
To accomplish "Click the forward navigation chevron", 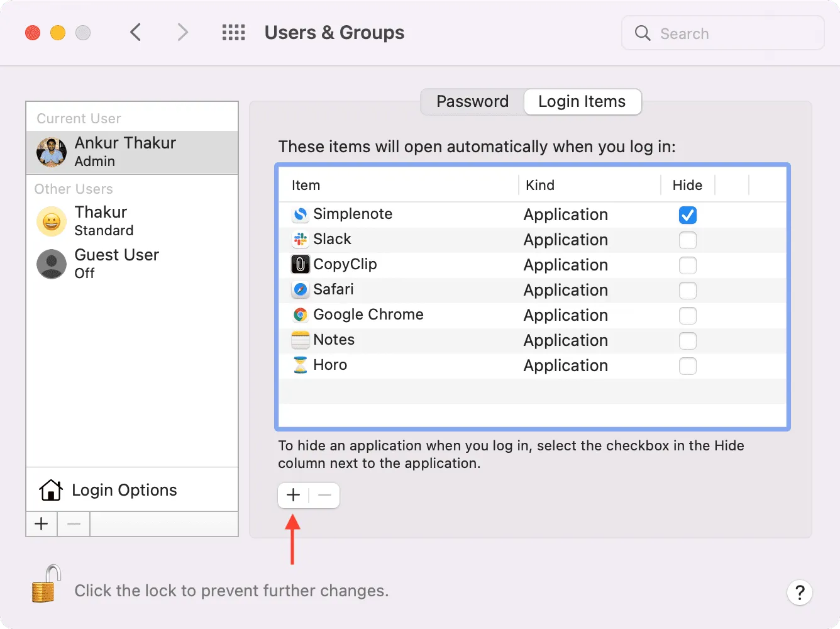I will coord(182,32).
